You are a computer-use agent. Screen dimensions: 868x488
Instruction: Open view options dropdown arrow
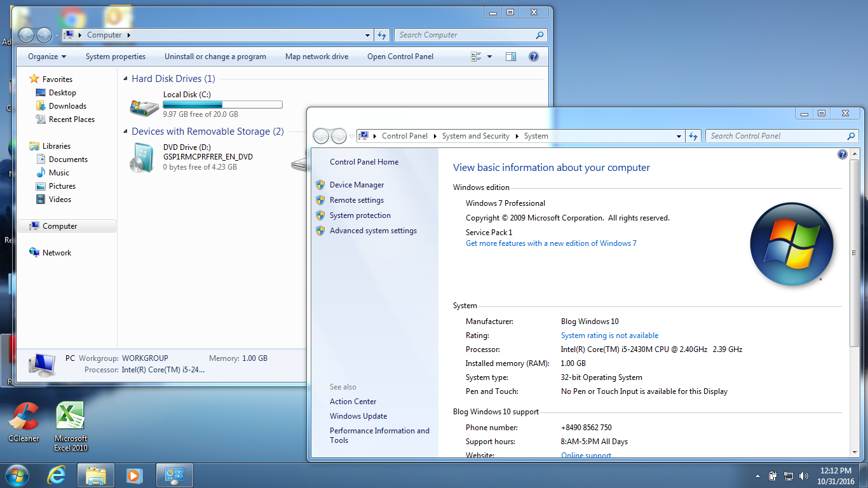point(489,57)
